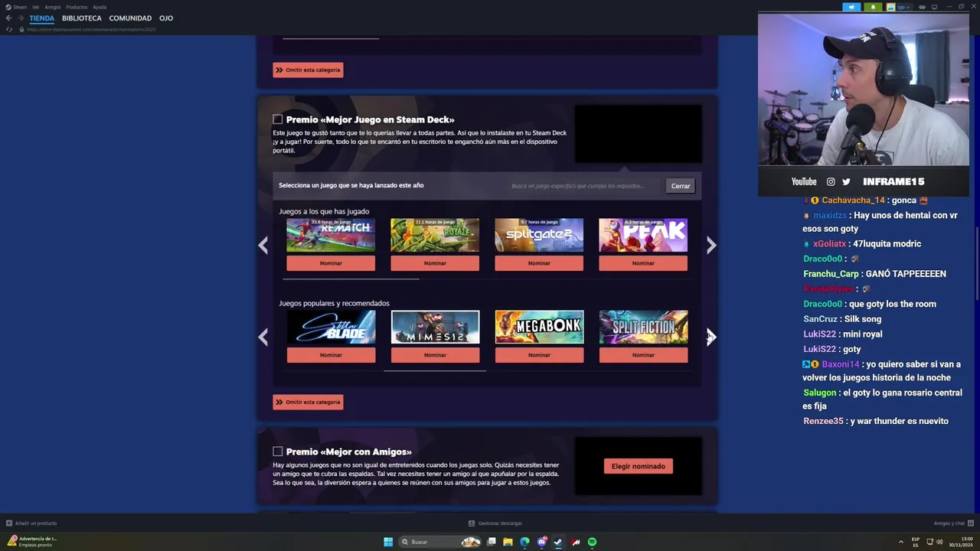Open the Productos menu
The width and height of the screenshot is (980, 551).
pos(77,7)
